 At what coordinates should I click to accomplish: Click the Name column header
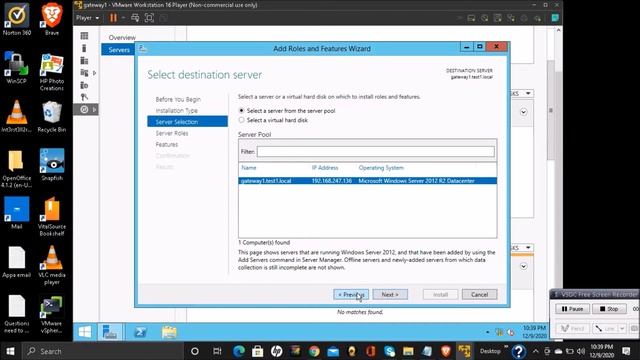pyautogui.click(x=249, y=168)
